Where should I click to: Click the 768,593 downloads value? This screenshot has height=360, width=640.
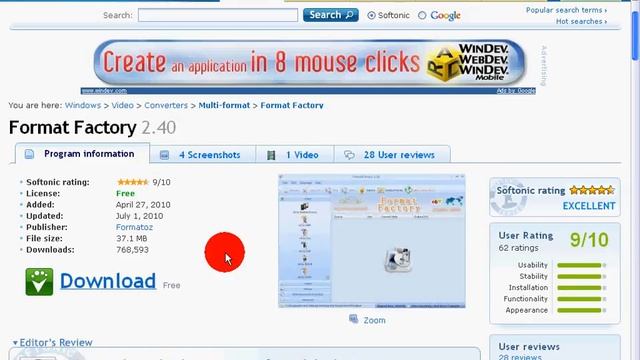point(132,250)
